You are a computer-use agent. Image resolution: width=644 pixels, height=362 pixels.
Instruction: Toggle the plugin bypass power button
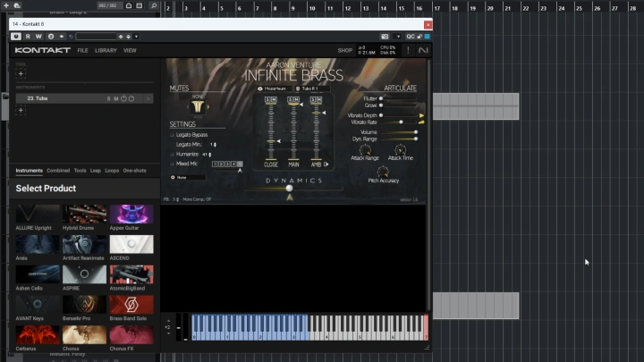pos(16,37)
